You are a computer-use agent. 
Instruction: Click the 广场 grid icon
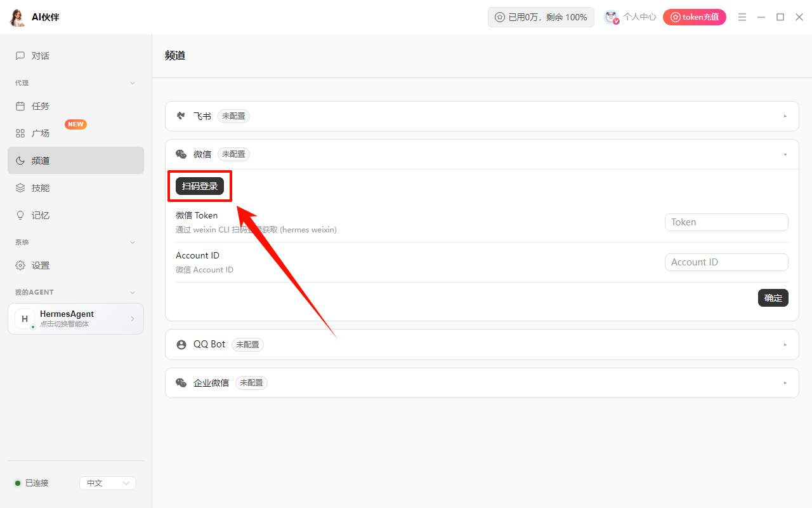[x=20, y=133]
